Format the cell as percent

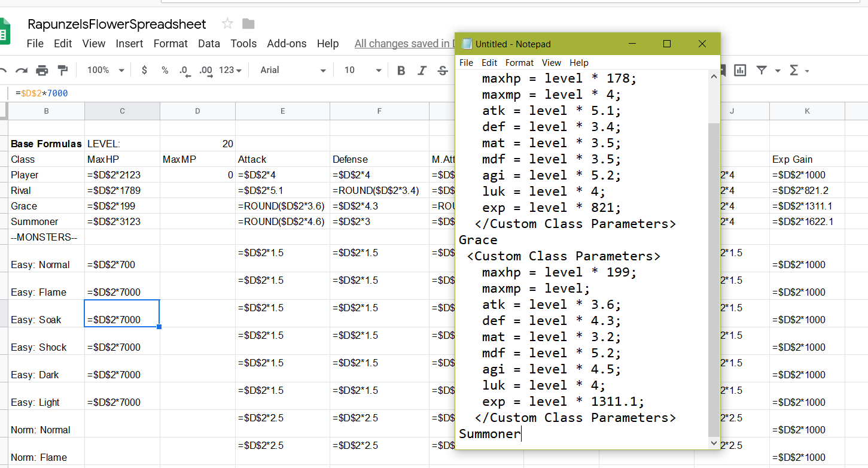165,71
